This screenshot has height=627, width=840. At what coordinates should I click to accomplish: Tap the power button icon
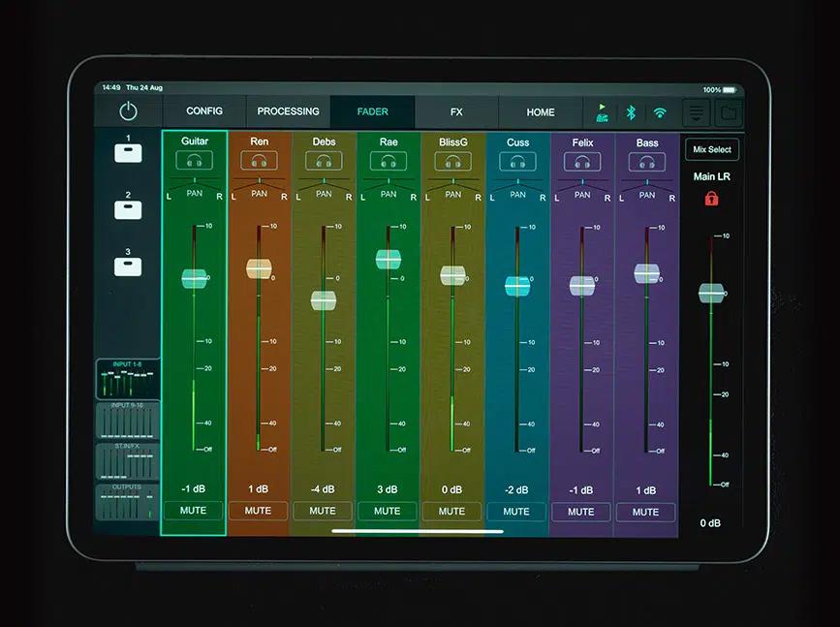[127, 110]
